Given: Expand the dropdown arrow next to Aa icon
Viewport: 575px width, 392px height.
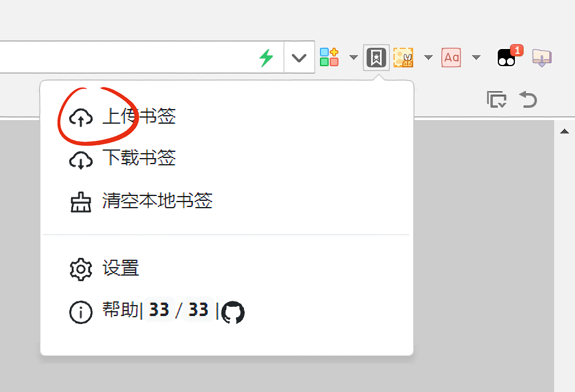Looking at the screenshot, I should pyautogui.click(x=476, y=57).
